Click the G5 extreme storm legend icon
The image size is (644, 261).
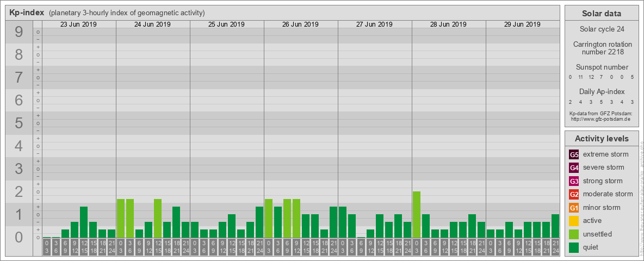click(574, 155)
